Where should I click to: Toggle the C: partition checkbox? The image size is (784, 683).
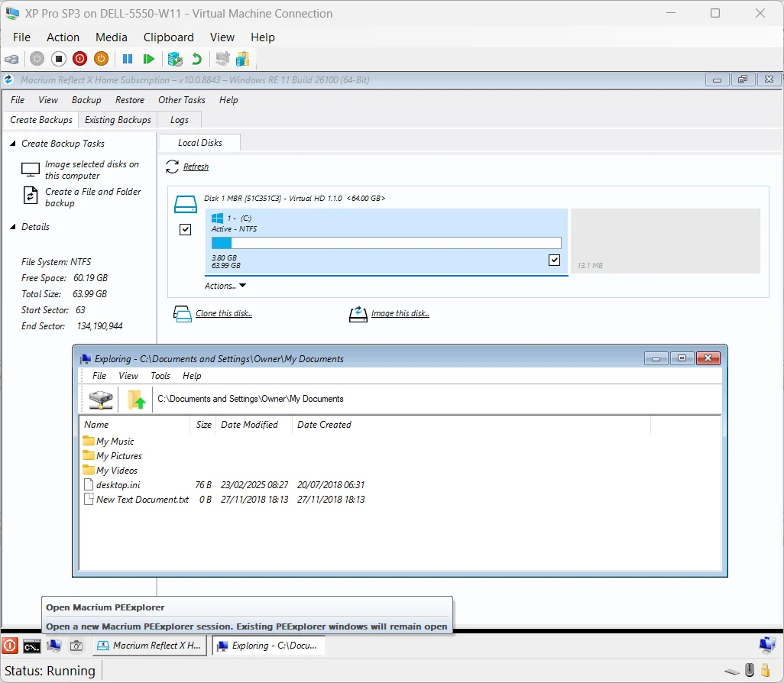tap(554, 260)
